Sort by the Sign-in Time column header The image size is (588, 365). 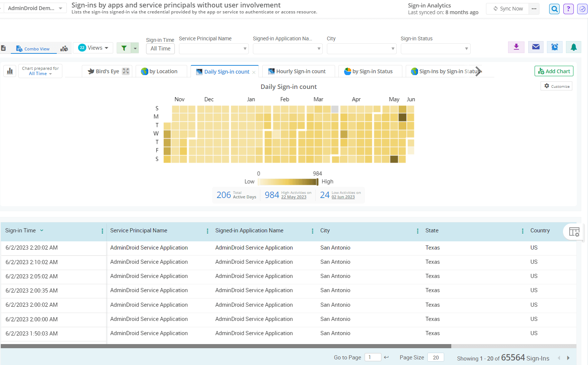[21, 231]
